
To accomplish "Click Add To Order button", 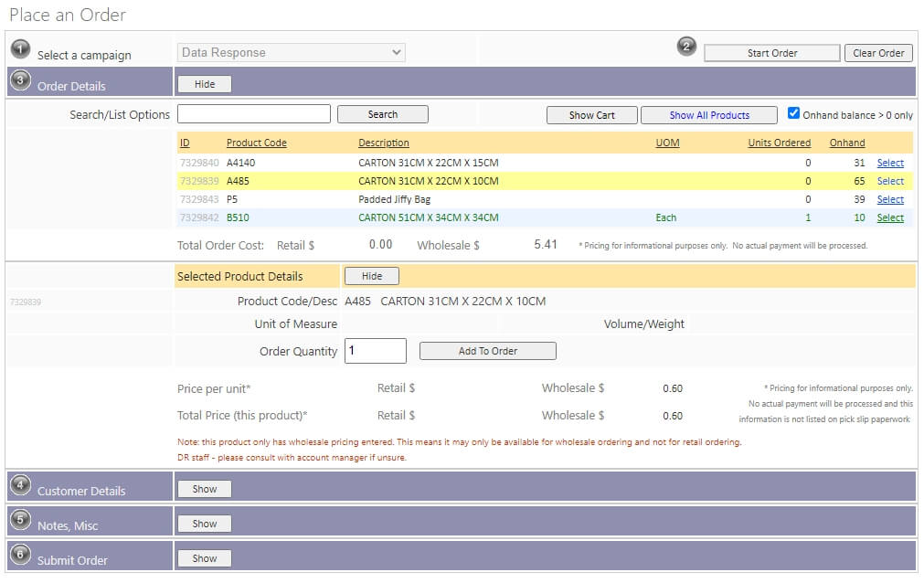I will click(x=487, y=351).
